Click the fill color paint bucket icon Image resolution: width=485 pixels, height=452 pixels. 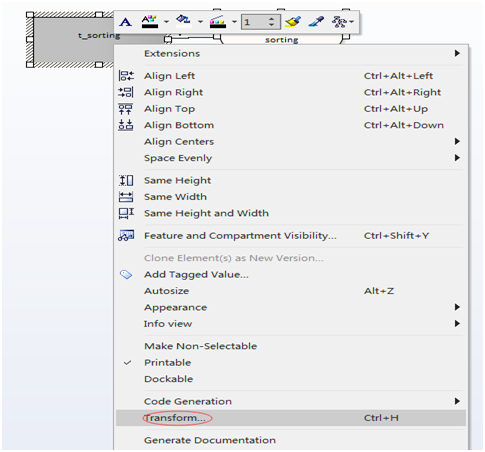[183, 21]
